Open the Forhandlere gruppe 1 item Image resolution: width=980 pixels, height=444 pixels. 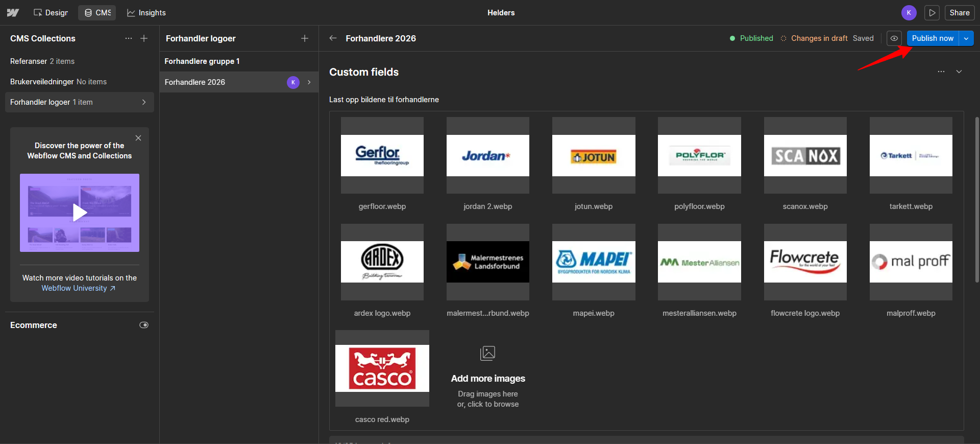[239, 61]
